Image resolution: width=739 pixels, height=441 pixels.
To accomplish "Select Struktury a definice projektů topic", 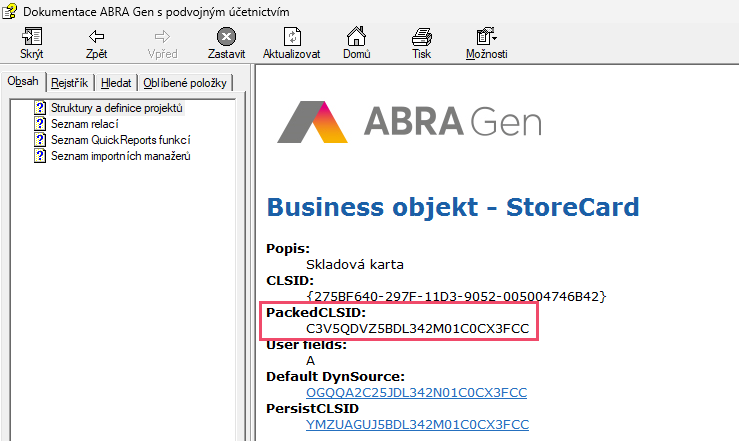I will tap(117, 108).
